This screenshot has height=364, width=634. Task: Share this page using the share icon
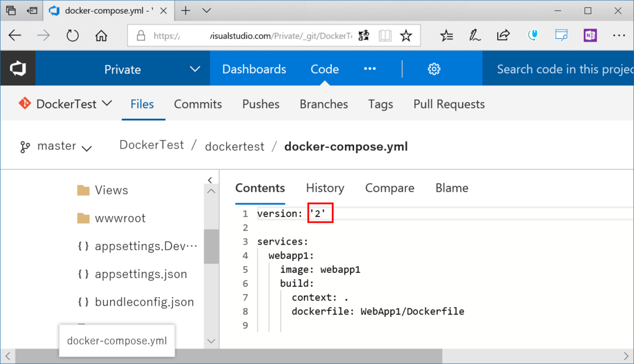coord(503,35)
